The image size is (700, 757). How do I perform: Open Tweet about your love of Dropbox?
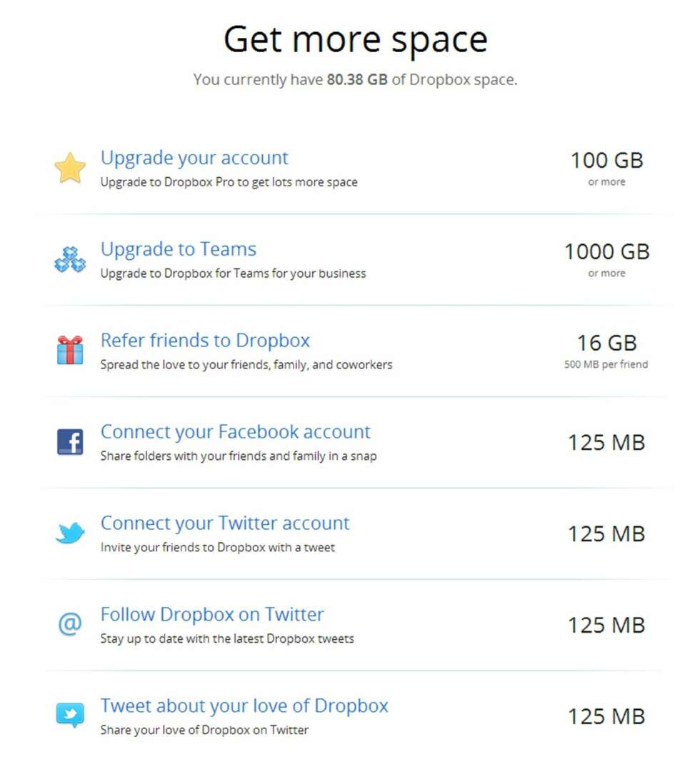(x=244, y=706)
